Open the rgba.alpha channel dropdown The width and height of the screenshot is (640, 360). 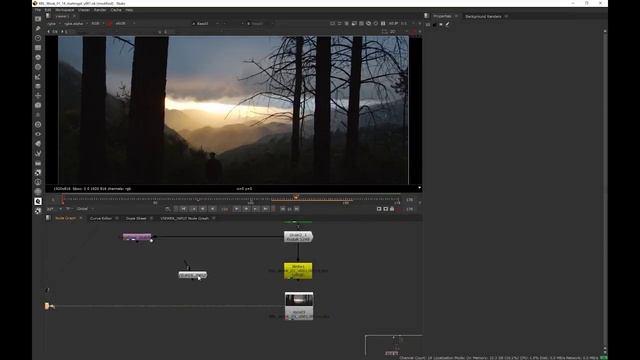75,23
